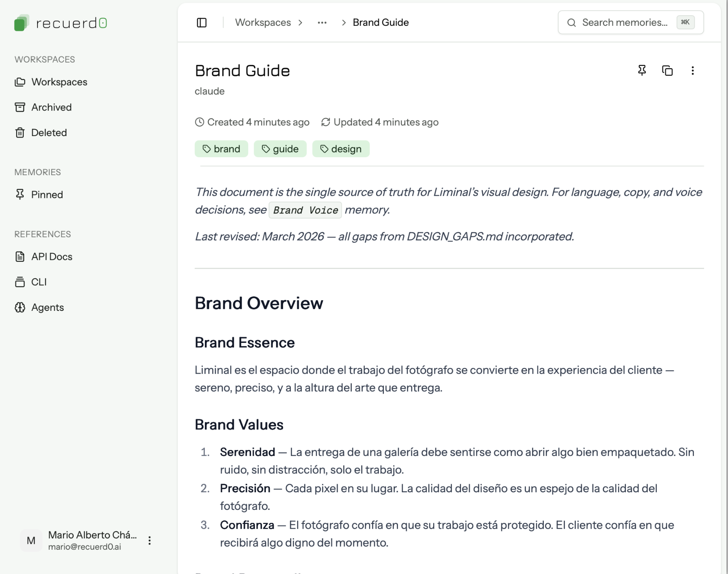Open the account menu next to Mario
728x574 pixels.
click(x=149, y=540)
